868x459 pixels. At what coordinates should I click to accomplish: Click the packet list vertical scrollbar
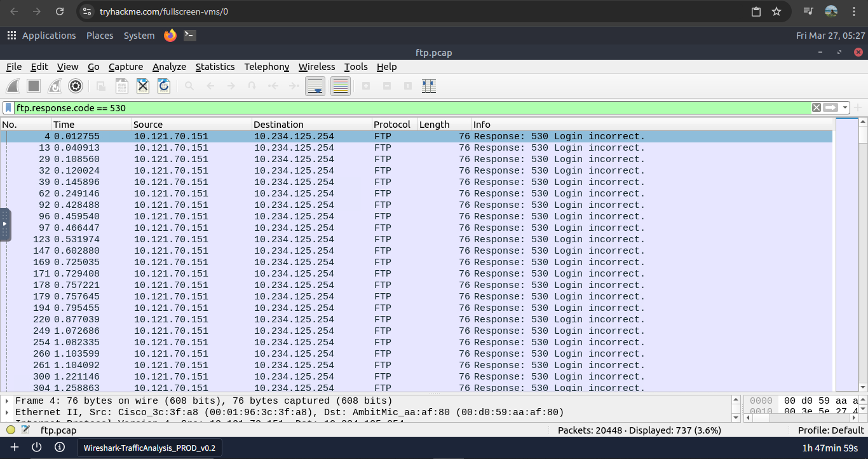coord(862,254)
